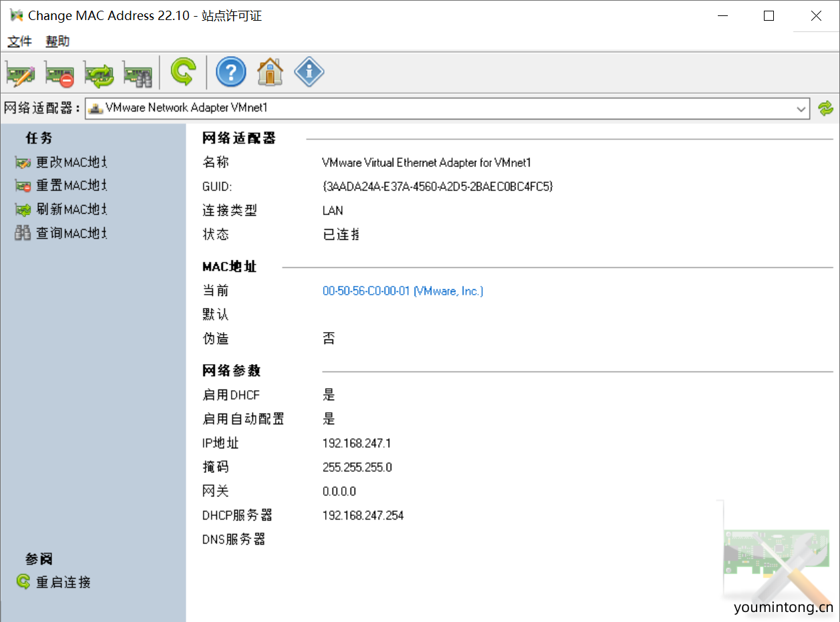Click the 参阅 sidebar heading
Screen dimensions: 840x622
tap(39, 559)
